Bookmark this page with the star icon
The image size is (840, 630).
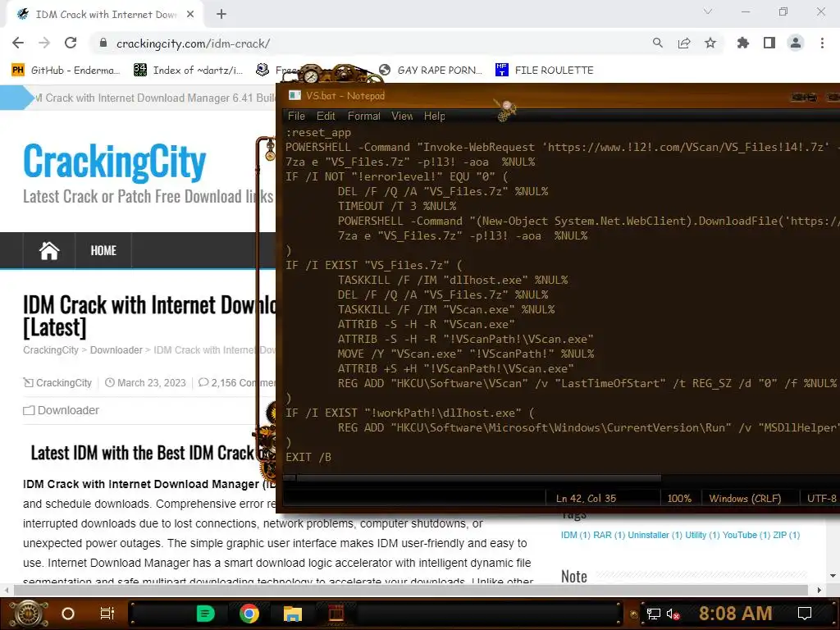[710, 43]
